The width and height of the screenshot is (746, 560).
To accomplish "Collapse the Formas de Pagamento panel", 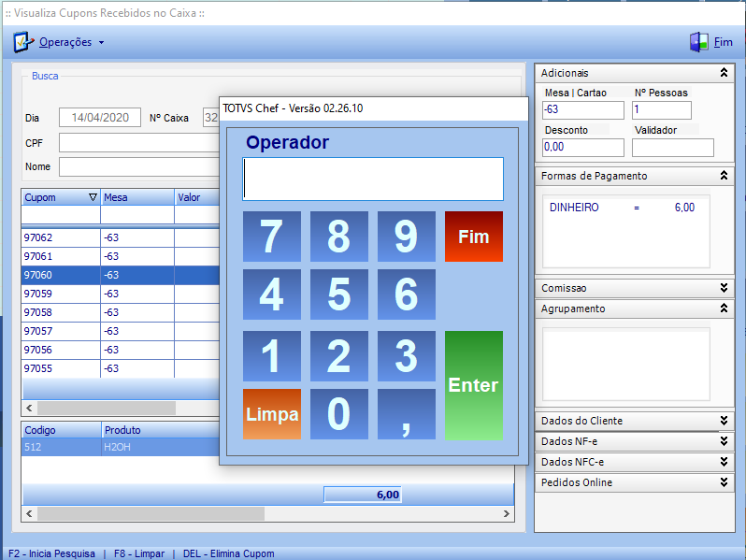I will [x=724, y=176].
